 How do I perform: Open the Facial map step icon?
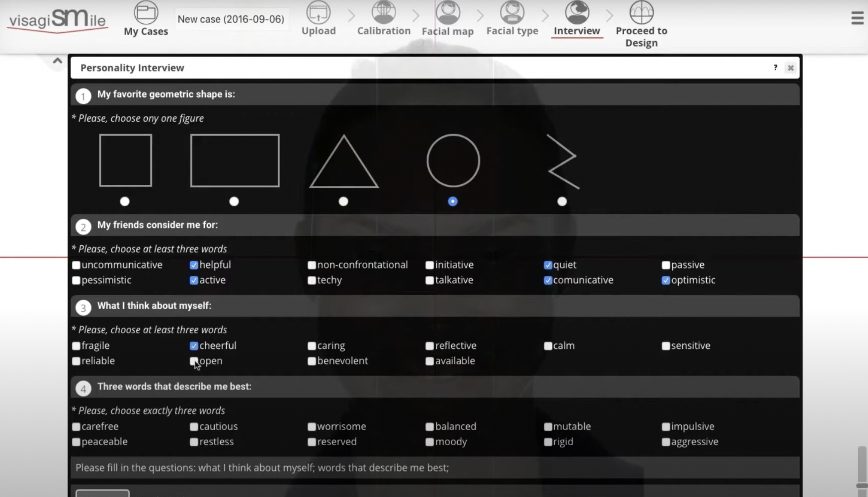coord(448,12)
